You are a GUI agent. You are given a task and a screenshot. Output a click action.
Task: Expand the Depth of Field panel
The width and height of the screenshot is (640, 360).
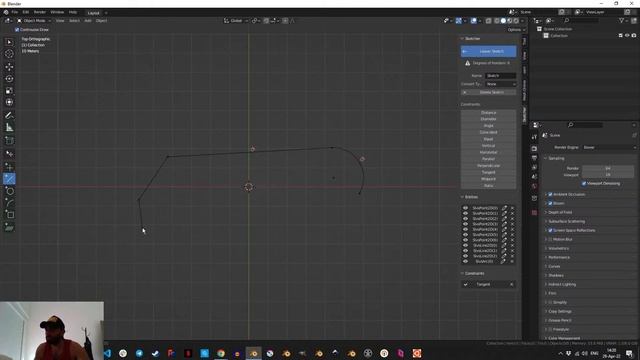560,212
